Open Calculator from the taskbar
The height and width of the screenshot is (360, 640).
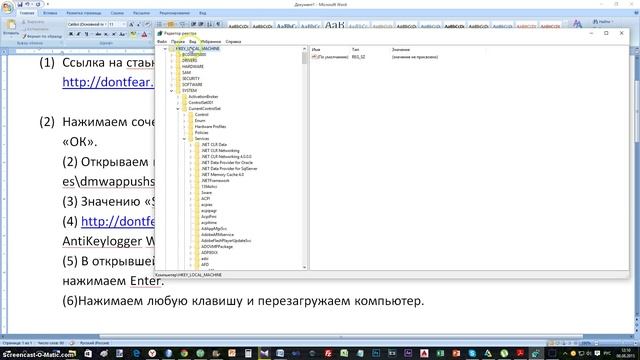coord(248,353)
